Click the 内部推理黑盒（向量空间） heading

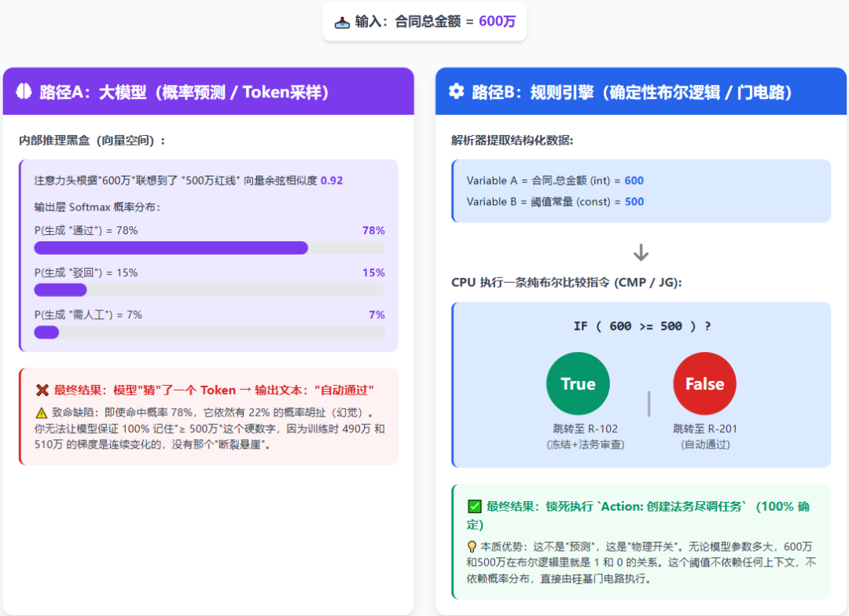point(92,141)
